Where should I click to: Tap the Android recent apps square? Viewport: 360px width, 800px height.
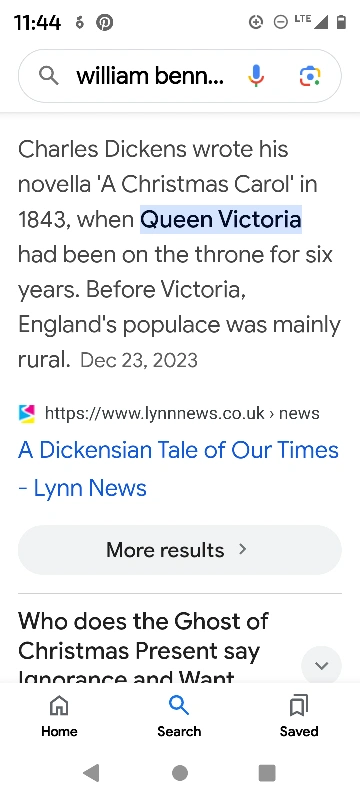tap(267, 773)
